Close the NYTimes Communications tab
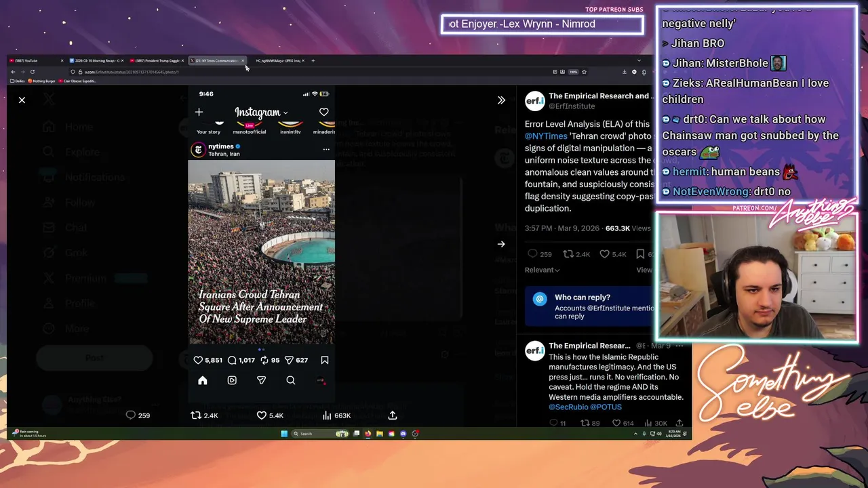This screenshot has height=488, width=868. pyautogui.click(x=243, y=60)
